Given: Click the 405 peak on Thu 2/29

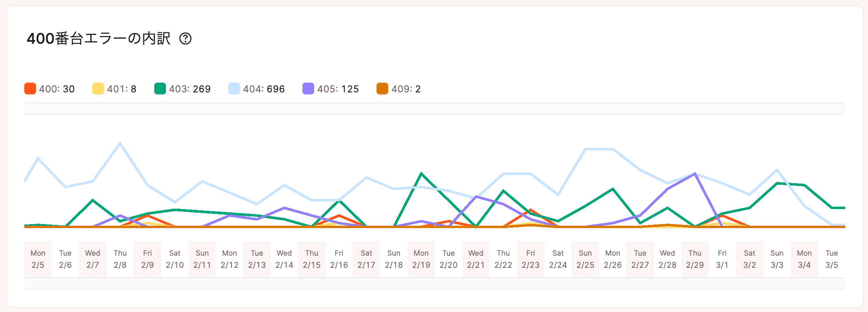Looking at the screenshot, I should [695, 174].
